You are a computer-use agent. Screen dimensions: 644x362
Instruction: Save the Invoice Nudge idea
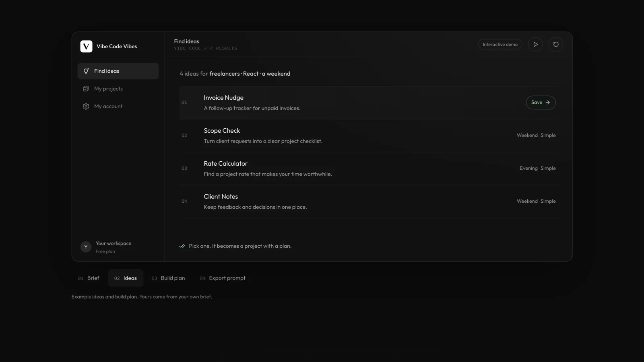(541, 103)
